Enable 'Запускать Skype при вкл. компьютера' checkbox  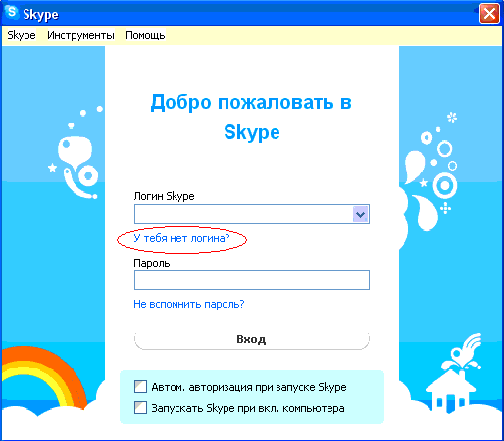coord(140,408)
